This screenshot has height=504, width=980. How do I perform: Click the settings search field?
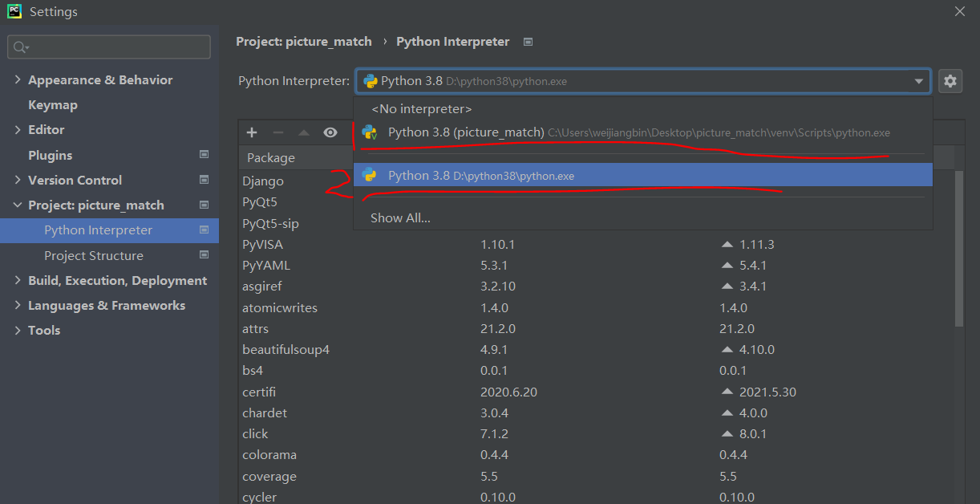tap(108, 47)
